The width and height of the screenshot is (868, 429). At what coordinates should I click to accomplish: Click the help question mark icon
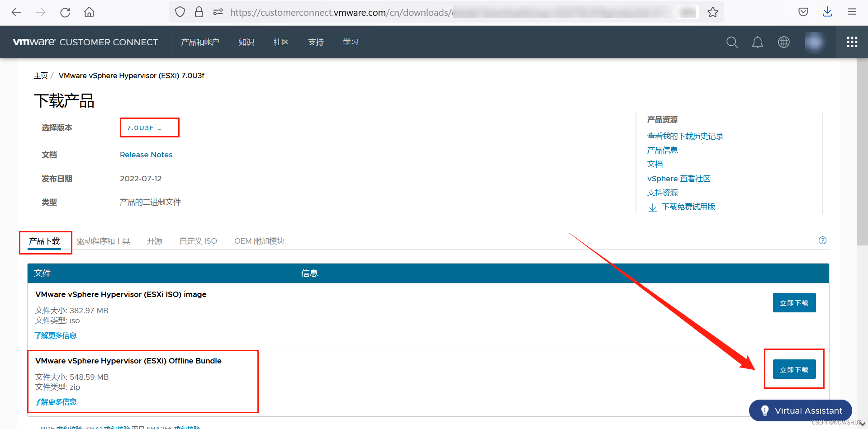coord(822,240)
